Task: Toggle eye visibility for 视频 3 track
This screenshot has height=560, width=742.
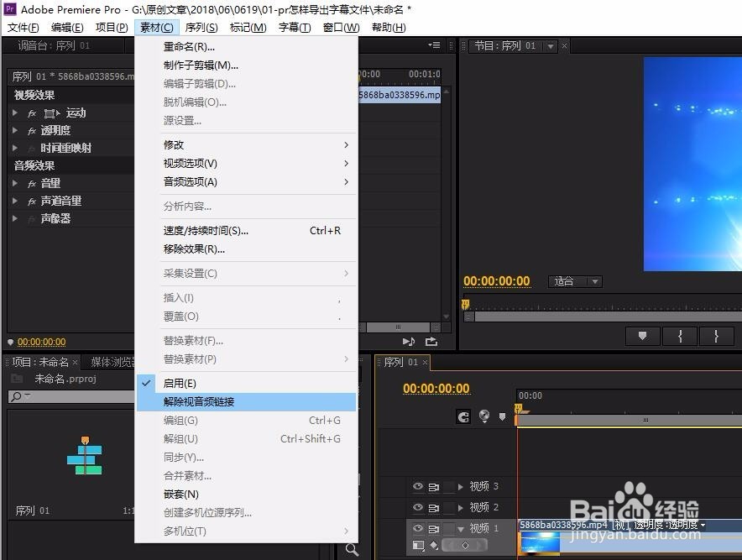Action: 418,486
